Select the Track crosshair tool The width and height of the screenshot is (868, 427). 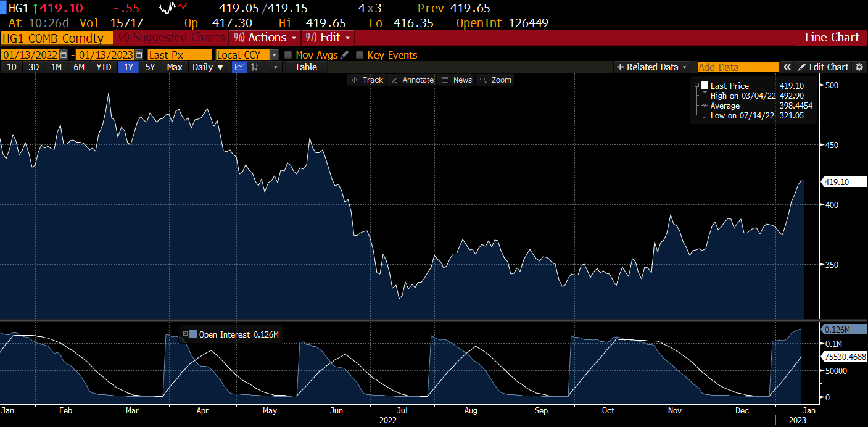coord(366,80)
